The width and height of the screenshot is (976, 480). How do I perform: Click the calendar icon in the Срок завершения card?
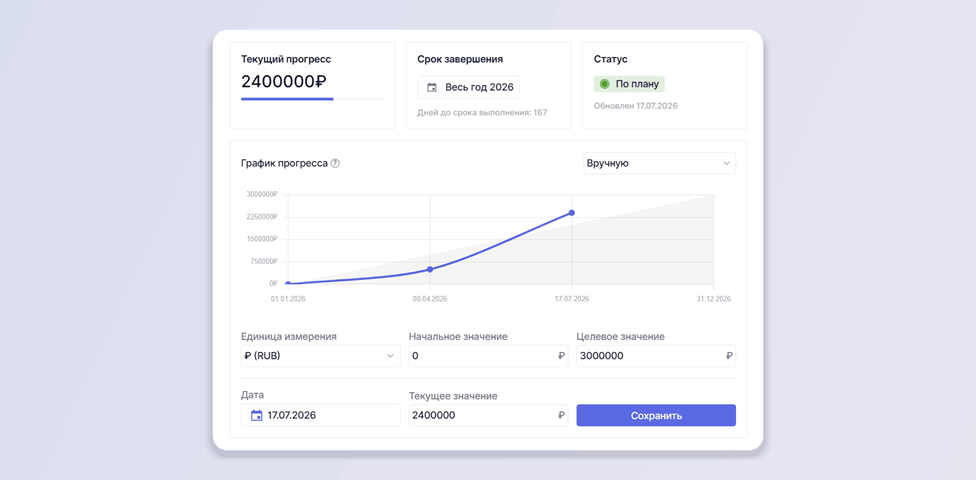(x=431, y=88)
